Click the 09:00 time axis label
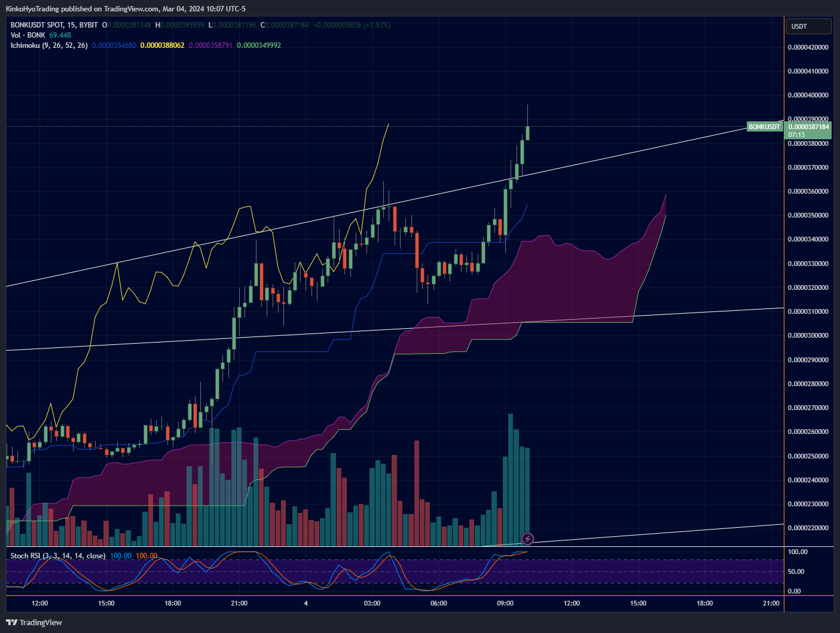Image resolution: width=840 pixels, height=633 pixels. click(x=505, y=603)
